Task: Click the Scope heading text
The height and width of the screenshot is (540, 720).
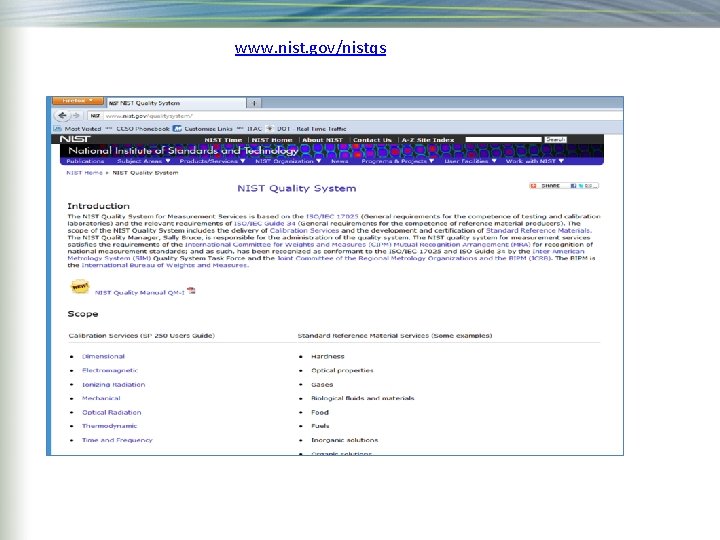Action: click(x=83, y=314)
